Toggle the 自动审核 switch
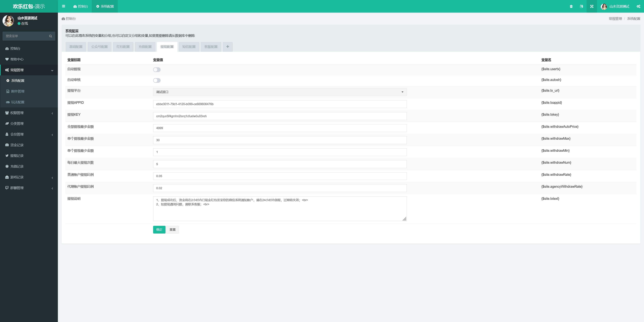This screenshot has height=322, width=644. [x=157, y=80]
